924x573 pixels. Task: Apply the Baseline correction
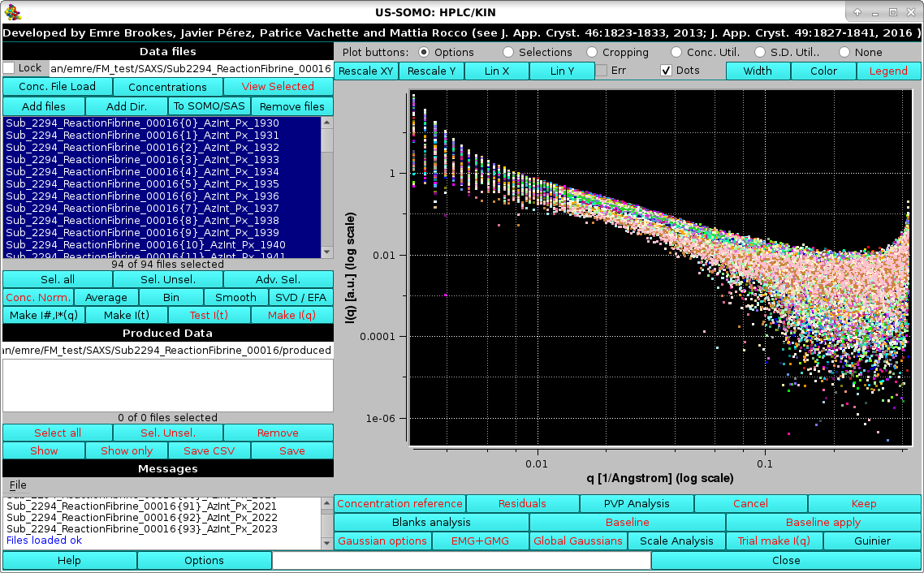[823, 522]
